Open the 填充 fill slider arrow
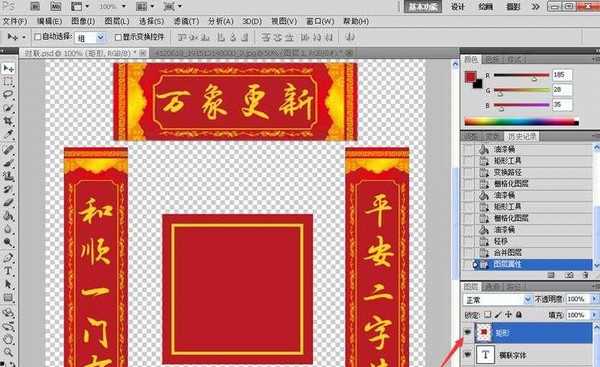 (594, 315)
